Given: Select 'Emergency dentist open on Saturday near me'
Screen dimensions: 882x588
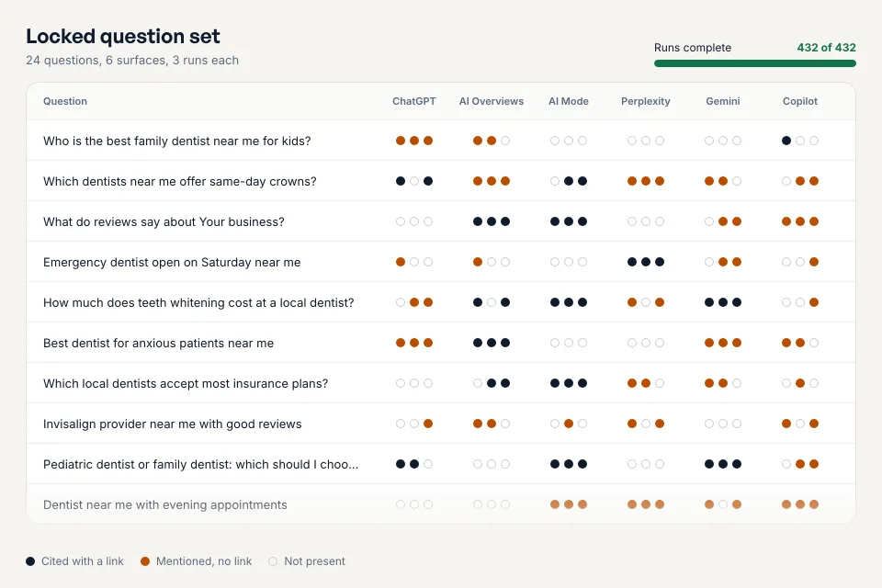Looking at the screenshot, I should 441,262.
